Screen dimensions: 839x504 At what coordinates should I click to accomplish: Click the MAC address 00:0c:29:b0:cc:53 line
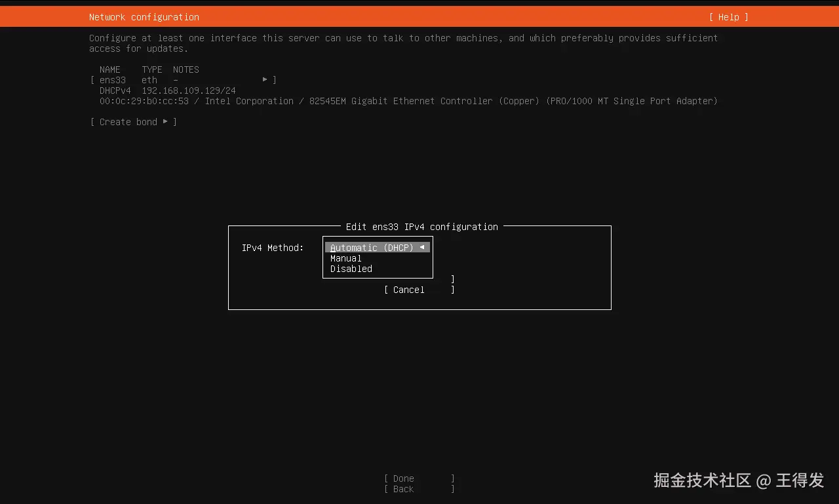(x=408, y=101)
